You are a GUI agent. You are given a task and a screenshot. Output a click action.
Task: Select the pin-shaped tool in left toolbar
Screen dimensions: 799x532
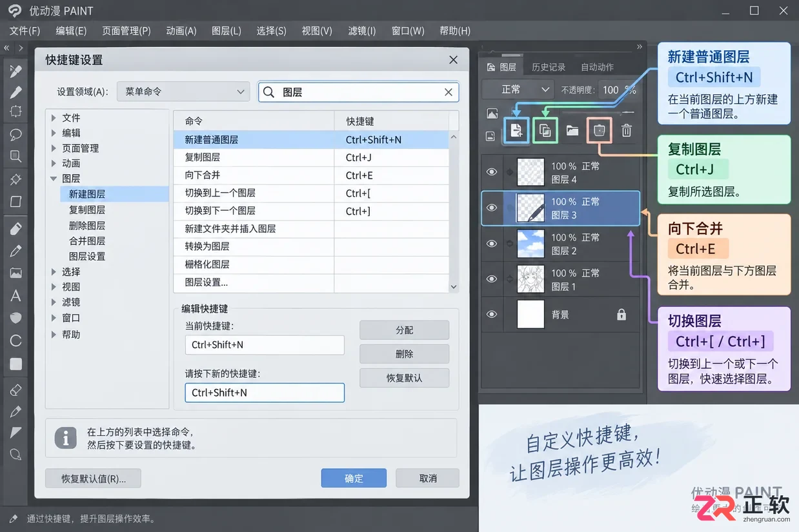click(15, 179)
